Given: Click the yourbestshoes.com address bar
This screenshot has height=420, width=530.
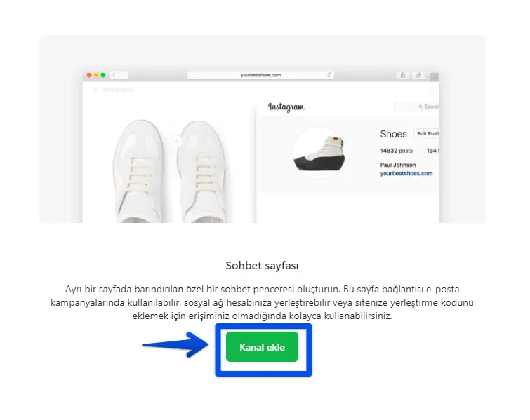Looking at the screenshot, I should point(260,75).
